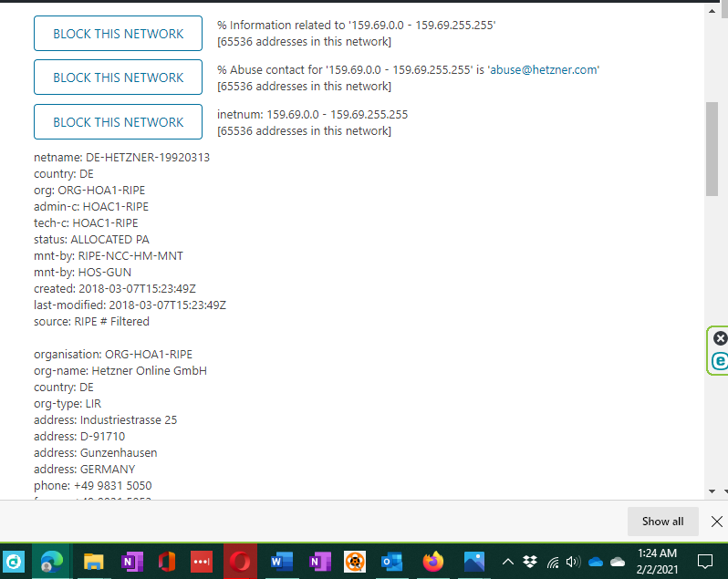The image size is (728, 579).
Task: Open Outlook from the taskbar
Action: (392, 562)
